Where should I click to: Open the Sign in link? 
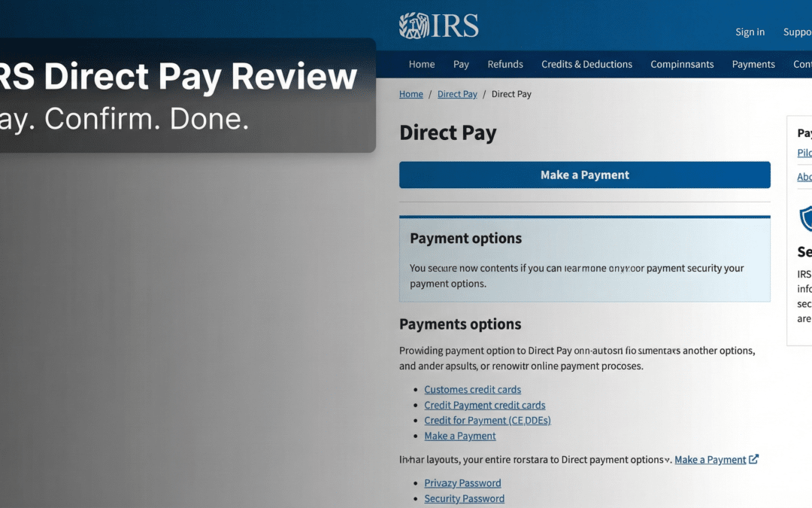(x=750, y=32)
